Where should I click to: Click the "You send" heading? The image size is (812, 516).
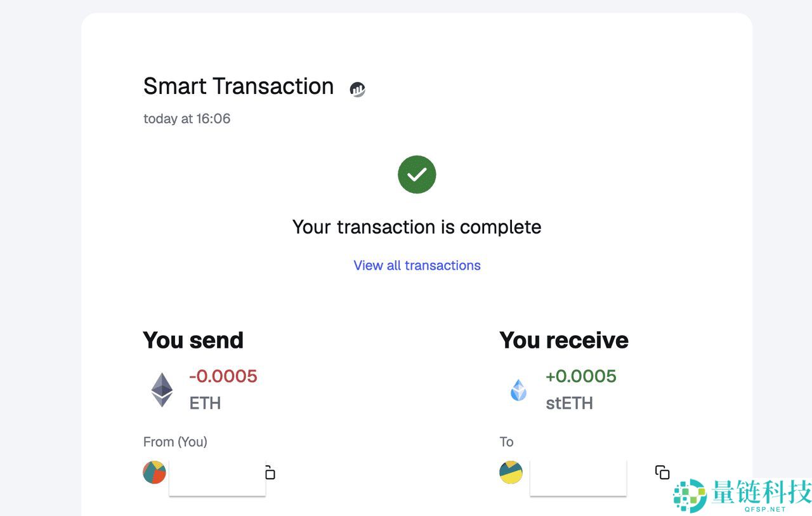pyautogui.click(x=193, y=340)
